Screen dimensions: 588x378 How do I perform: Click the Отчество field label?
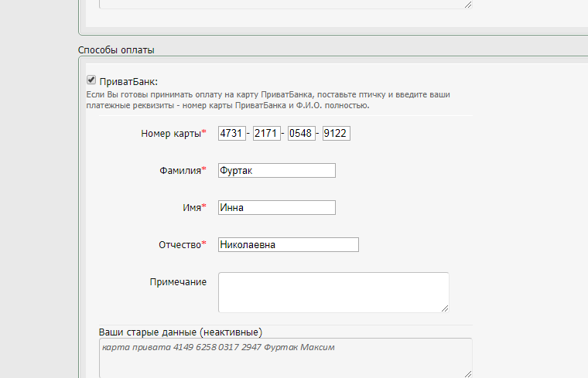179,245
